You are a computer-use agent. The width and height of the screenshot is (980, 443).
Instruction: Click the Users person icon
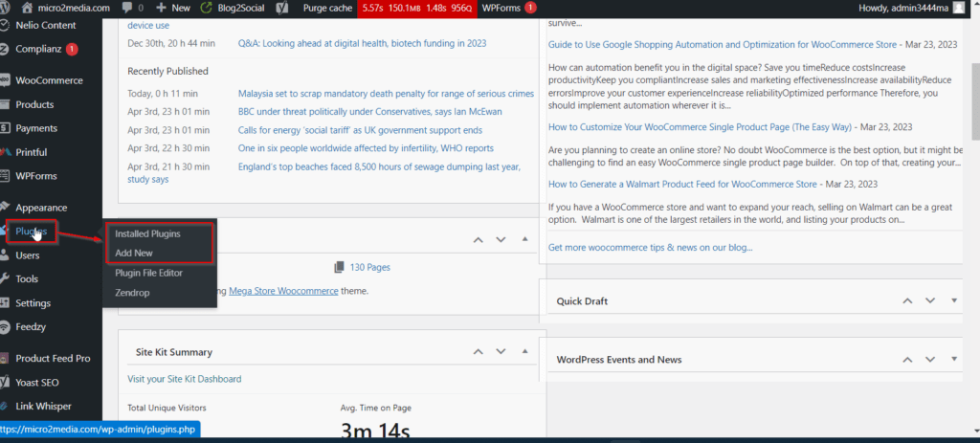click(x=5, y=255)
